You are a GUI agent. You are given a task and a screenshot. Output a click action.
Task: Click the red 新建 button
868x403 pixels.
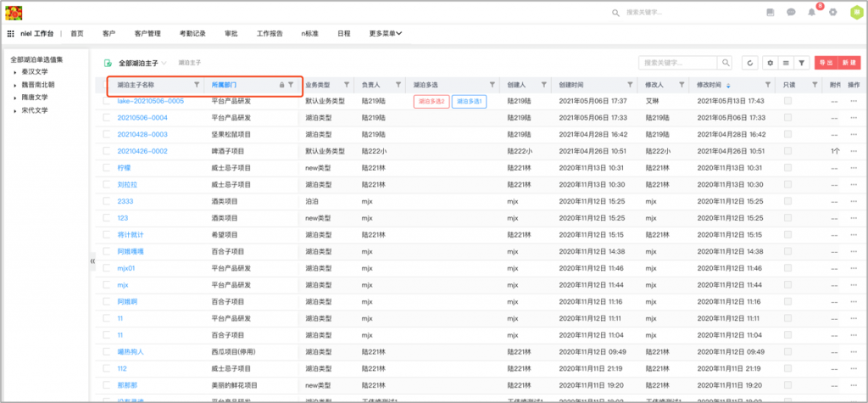click(848, 63)
